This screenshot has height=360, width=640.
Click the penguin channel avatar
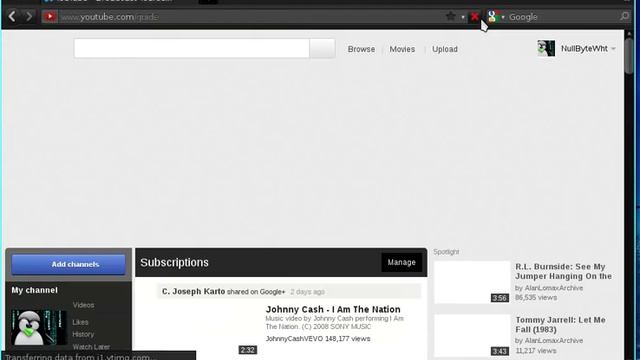39,327
